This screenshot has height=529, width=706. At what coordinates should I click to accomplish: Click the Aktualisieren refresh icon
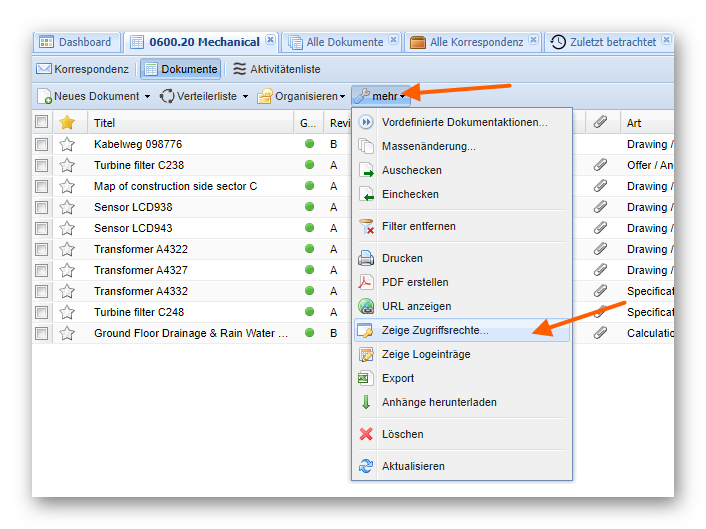coord(366,466)
